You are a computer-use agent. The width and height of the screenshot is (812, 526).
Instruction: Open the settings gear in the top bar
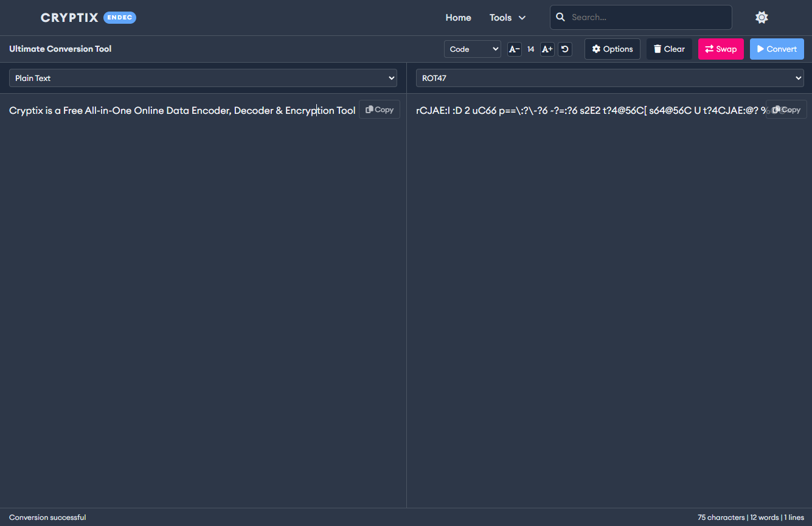762,17
